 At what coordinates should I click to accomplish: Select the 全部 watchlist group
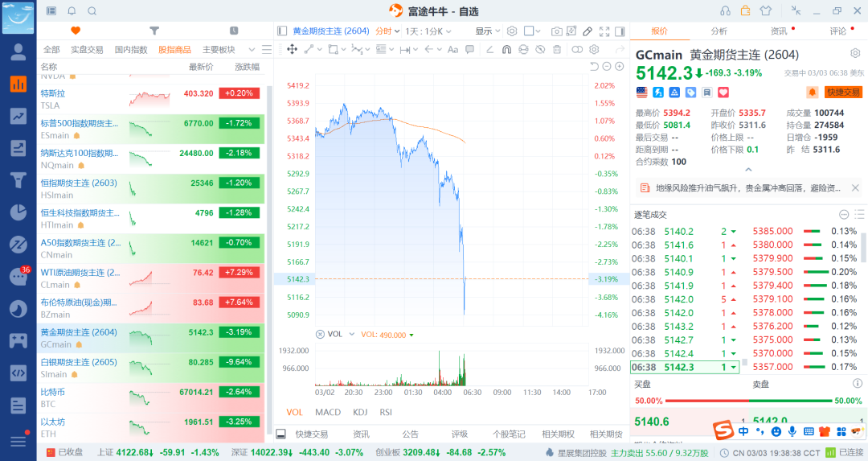[51, 49]
